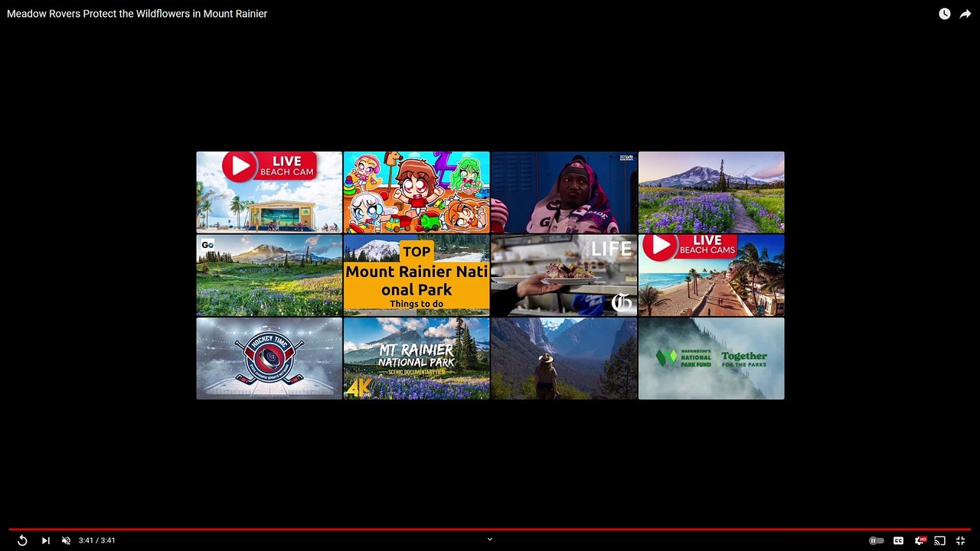Open the purple lupine trail video
Image resolution: width=980 pixels, height=551 pixels.
[x=711, y=192]
